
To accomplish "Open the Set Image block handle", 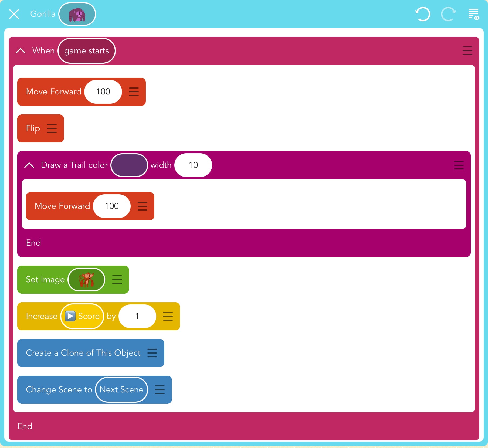I will point(117,280).
